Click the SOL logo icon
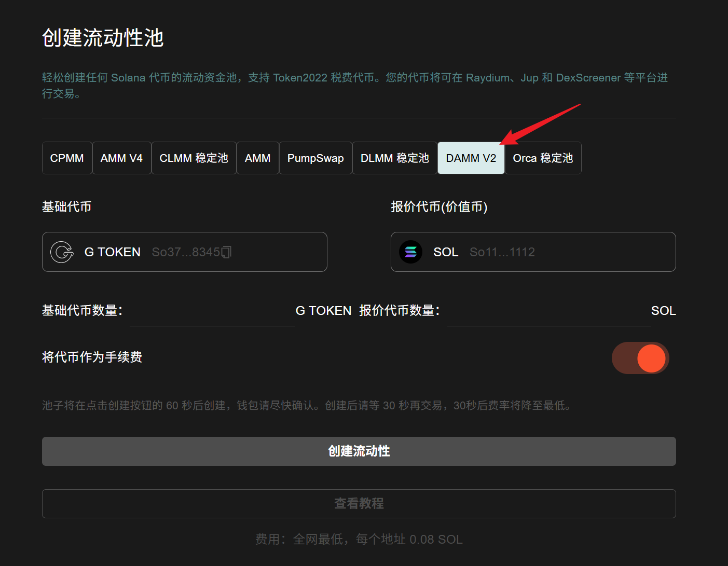Viewport: 728px width, 566px height. tap(410, 252)
